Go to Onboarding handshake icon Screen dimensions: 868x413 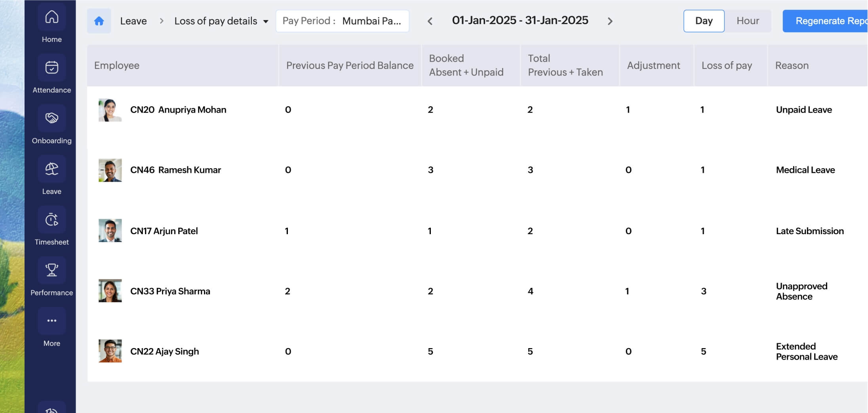coord(51,118)
